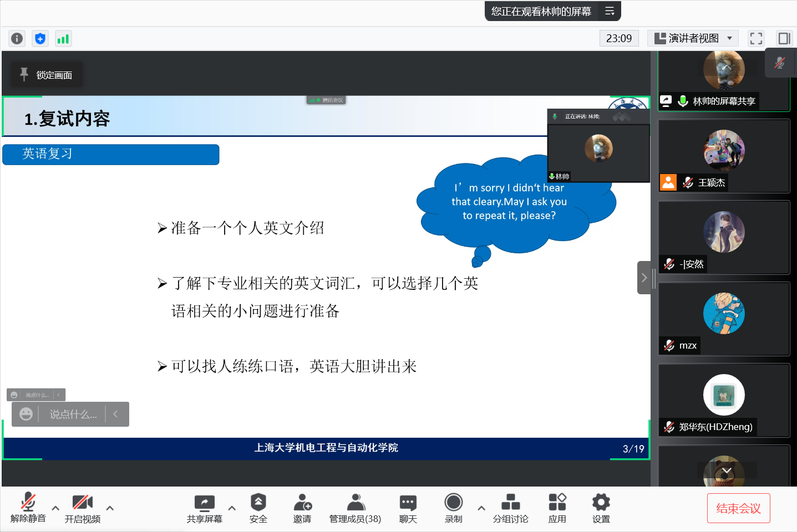Open the Invite (邀请) option
This screenshot has height=532, width=797.
point(302,508)
